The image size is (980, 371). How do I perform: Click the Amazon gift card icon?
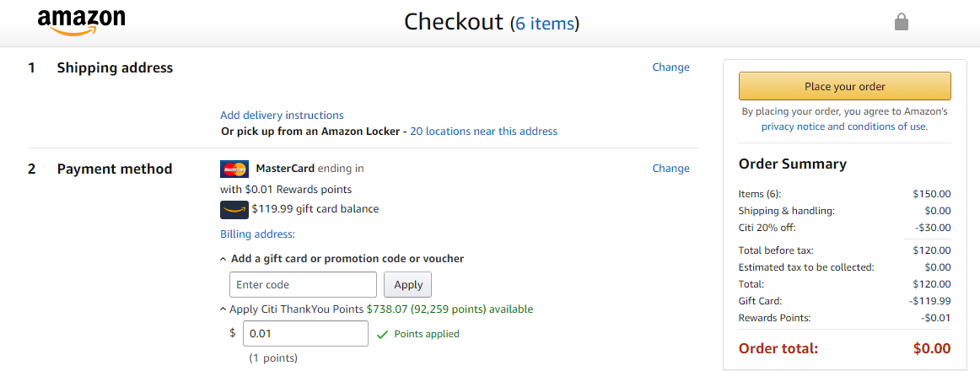pos(234,210)
